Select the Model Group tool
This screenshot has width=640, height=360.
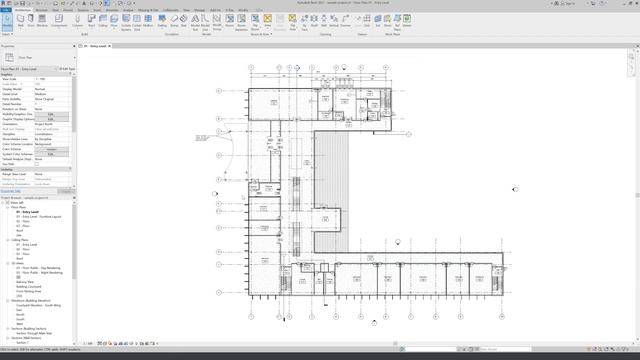click(217, 23)
